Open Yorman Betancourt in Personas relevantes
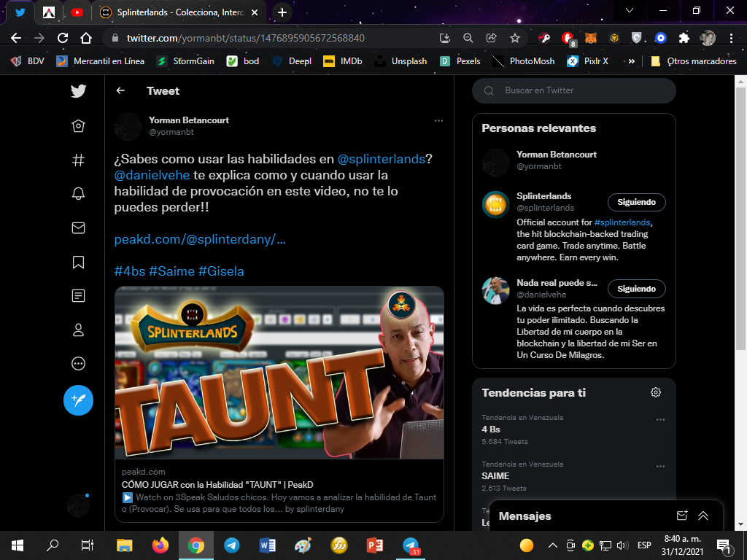The height and width of the screenshot is (560, 747). pos(557,155)
